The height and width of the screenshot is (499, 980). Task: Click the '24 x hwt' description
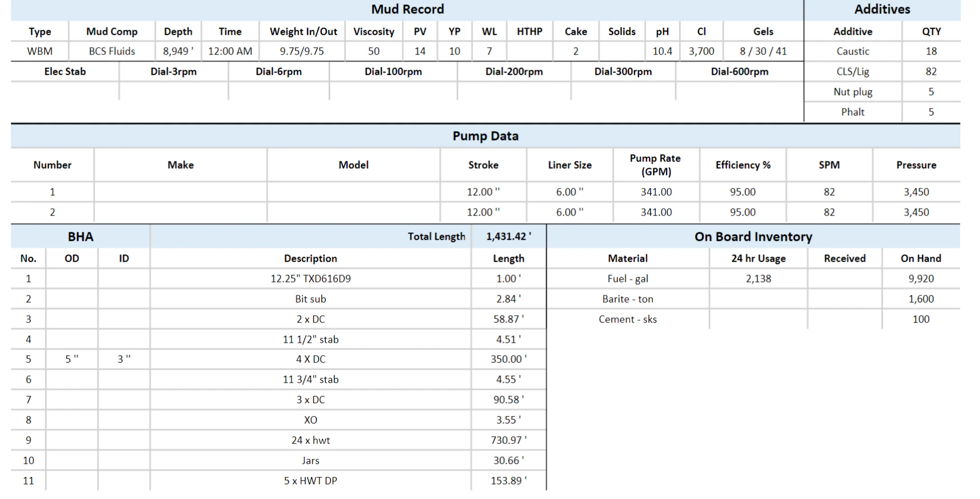pos(311,440)
